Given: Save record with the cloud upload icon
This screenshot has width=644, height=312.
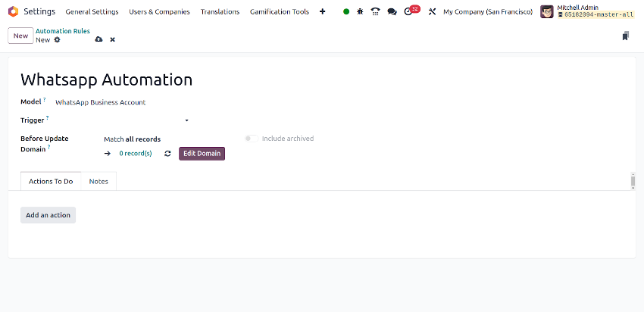Looking at the screenshot, I should tap(98, 39).
